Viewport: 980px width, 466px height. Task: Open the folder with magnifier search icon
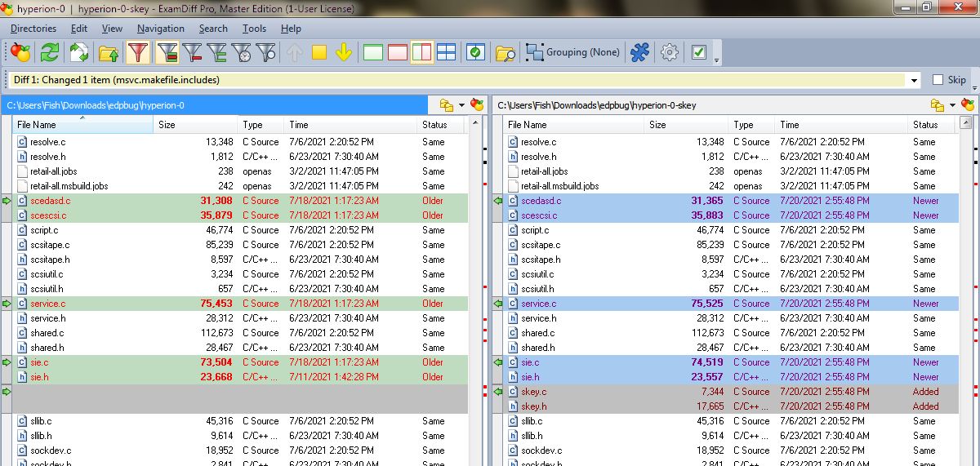coord(506,53)
